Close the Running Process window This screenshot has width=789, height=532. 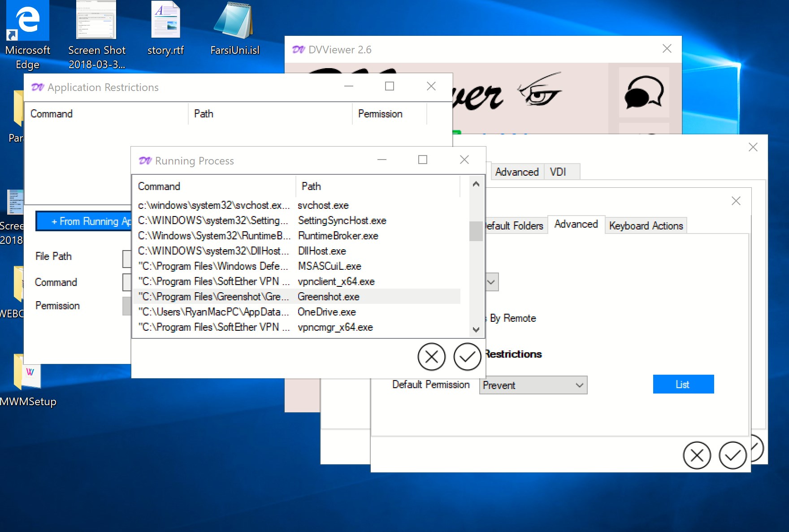(464, 160)
